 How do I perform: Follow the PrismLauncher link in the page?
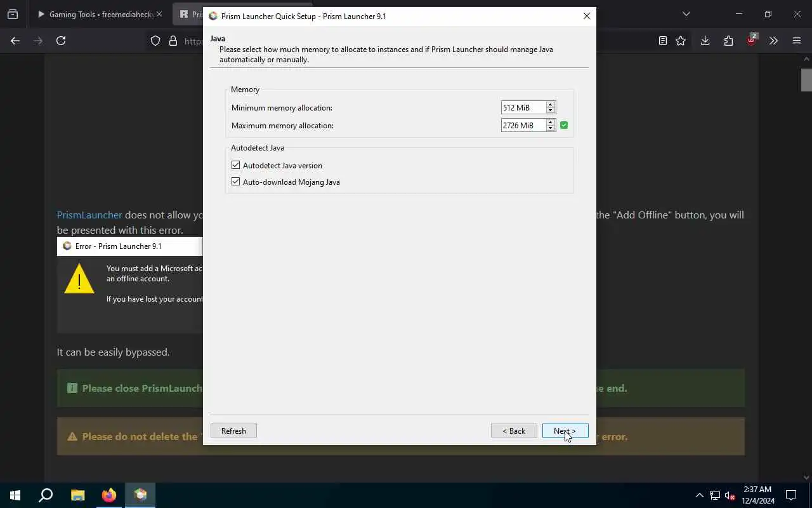[x=89, y=215]
